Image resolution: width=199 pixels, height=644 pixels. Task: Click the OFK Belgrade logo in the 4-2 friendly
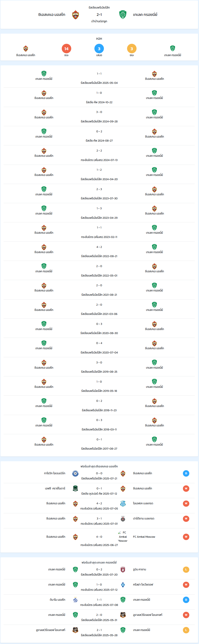pyautogui.click(x=123, y=503)
